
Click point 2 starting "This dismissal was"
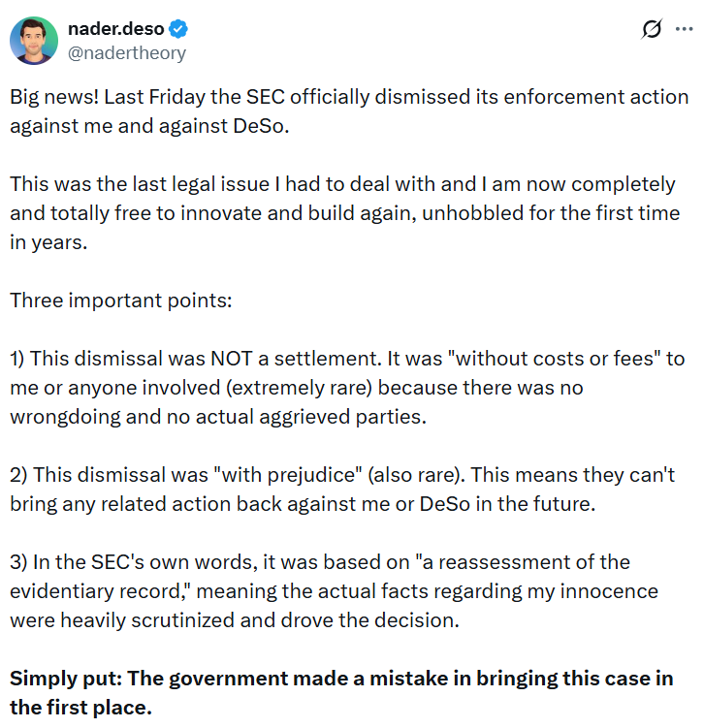tap(342, 490)
